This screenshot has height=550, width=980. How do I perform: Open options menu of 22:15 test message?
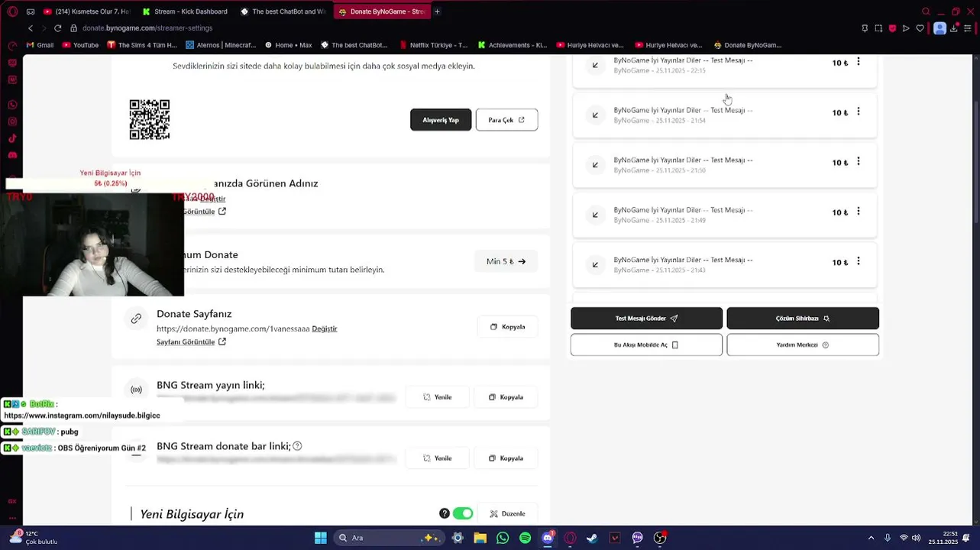click(858, 62)
